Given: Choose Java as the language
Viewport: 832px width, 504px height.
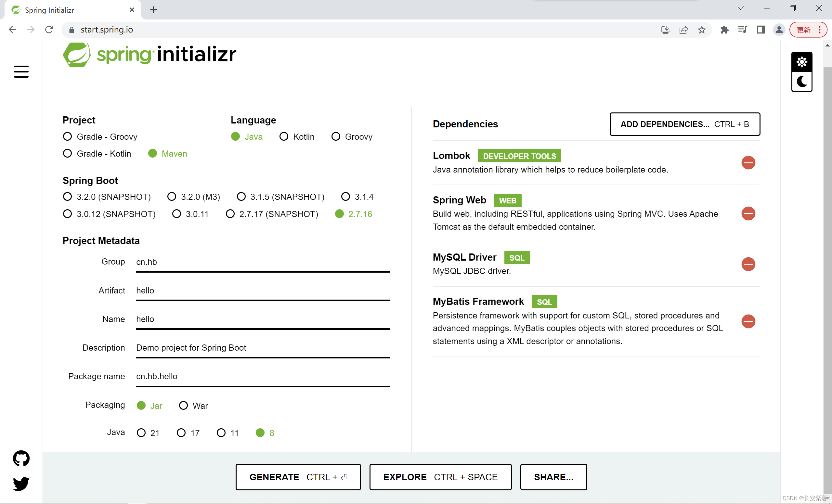Looking at the screenshot, I should [247, 136].
